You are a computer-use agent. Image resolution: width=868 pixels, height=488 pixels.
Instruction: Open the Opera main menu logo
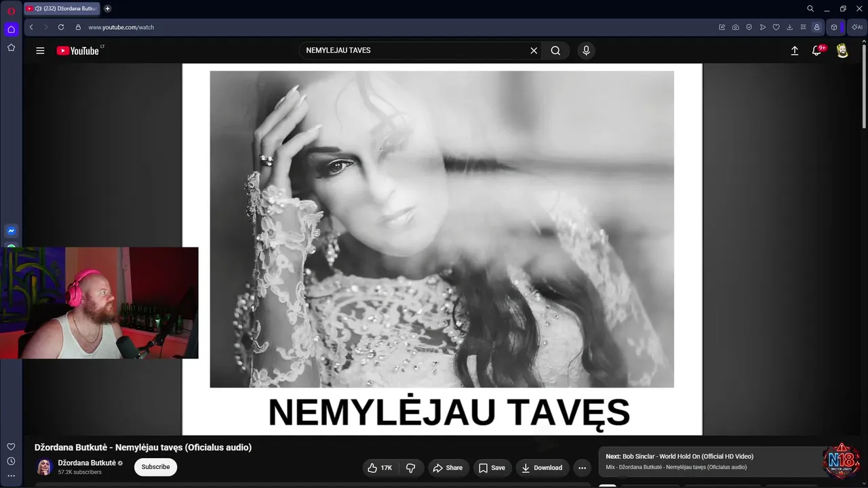[x=11, y=9]
